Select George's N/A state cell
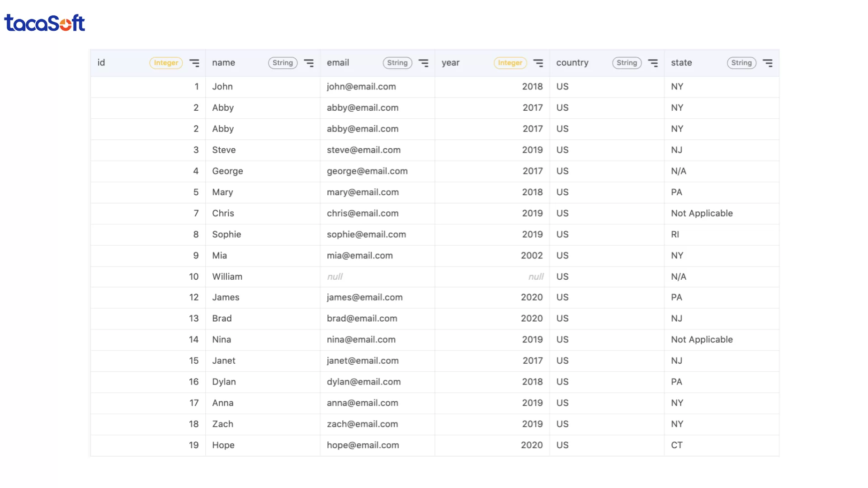The width and height of the screenshot is (868, 488). pyautogui.click(x=722, y=171)
